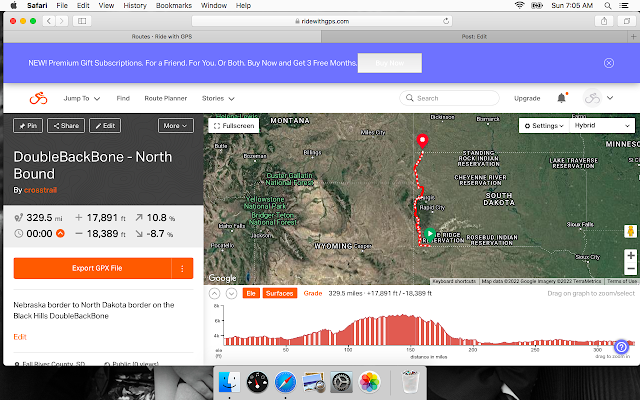
Task: Reload the page in Safari
Action: point(446,21)
